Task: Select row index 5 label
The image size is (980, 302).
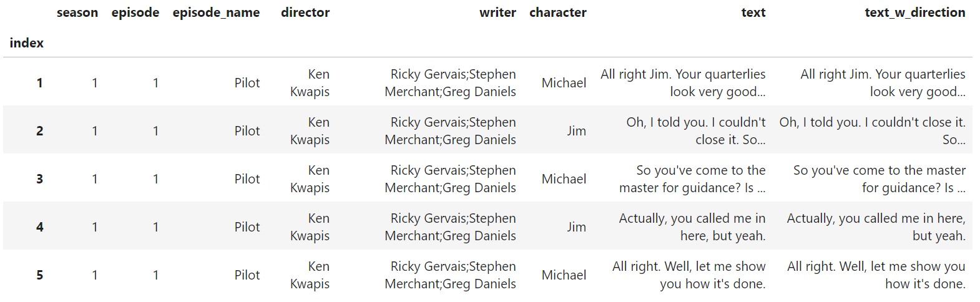Action: [40, 275]
